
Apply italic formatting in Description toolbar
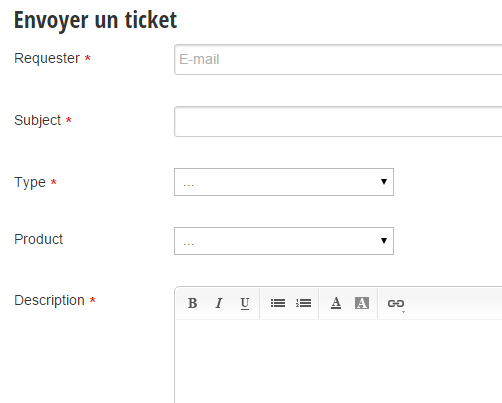pos(219,303)
